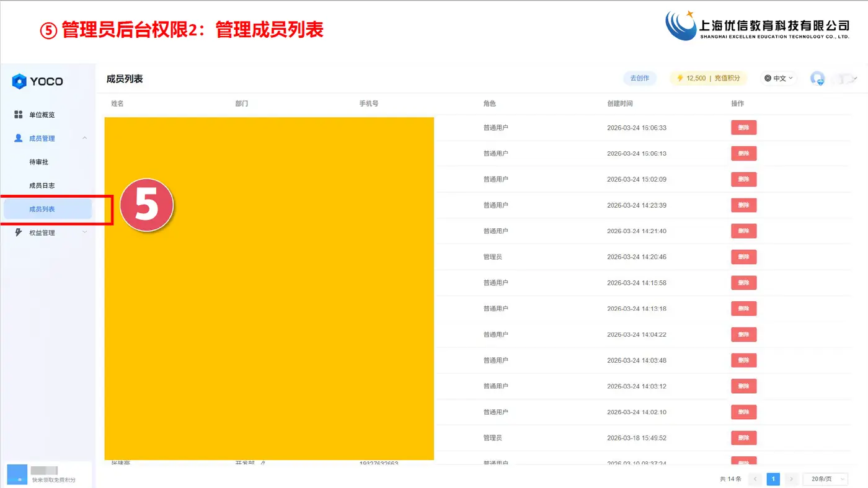Click the 共 14 条 total count
The image size is (868, 488).
coord(730,479)
